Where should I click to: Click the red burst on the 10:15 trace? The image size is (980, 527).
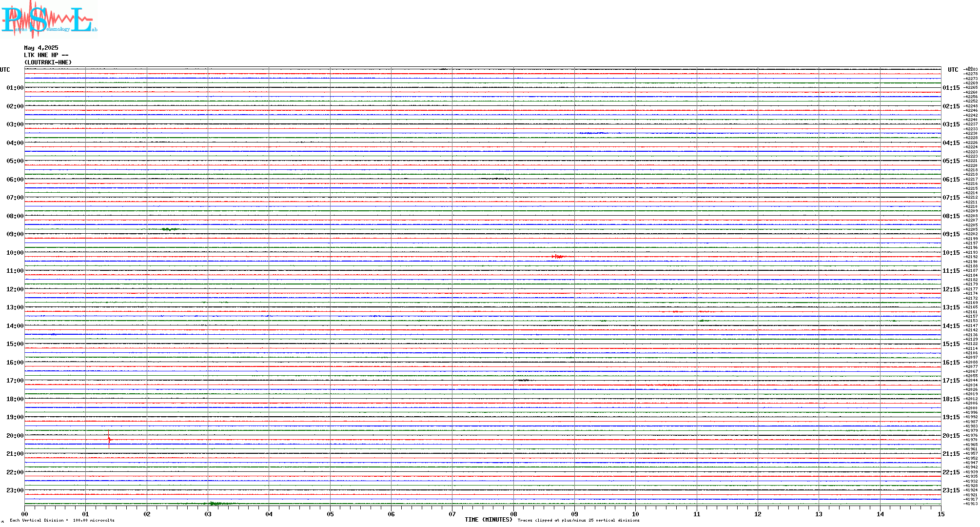pos(558,256)
